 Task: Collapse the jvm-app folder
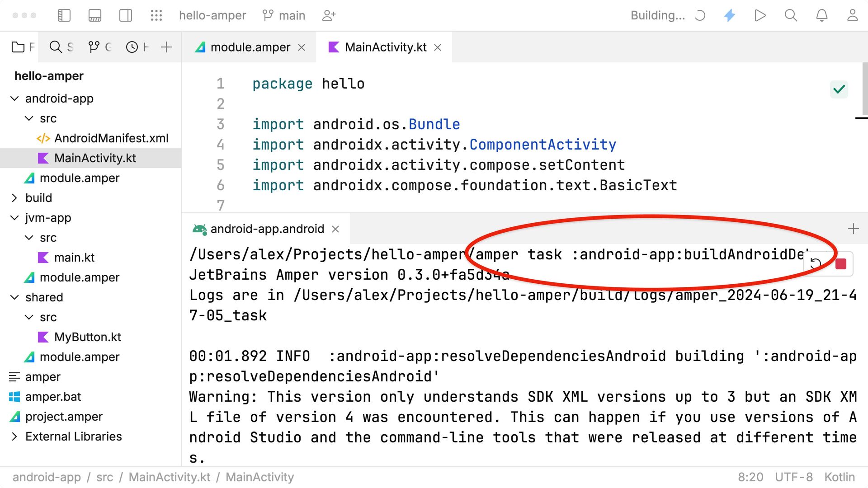pyautogui.click(x=14, y=218)
